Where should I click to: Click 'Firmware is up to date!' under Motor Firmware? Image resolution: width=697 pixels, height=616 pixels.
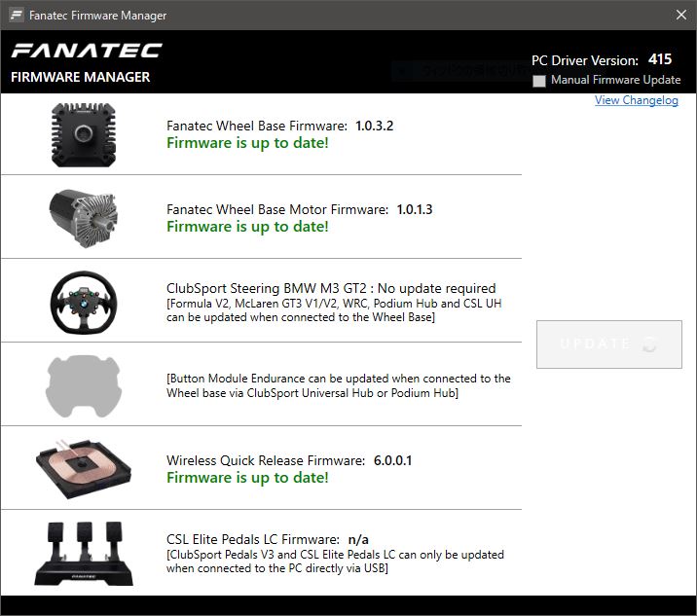point(247,227)
